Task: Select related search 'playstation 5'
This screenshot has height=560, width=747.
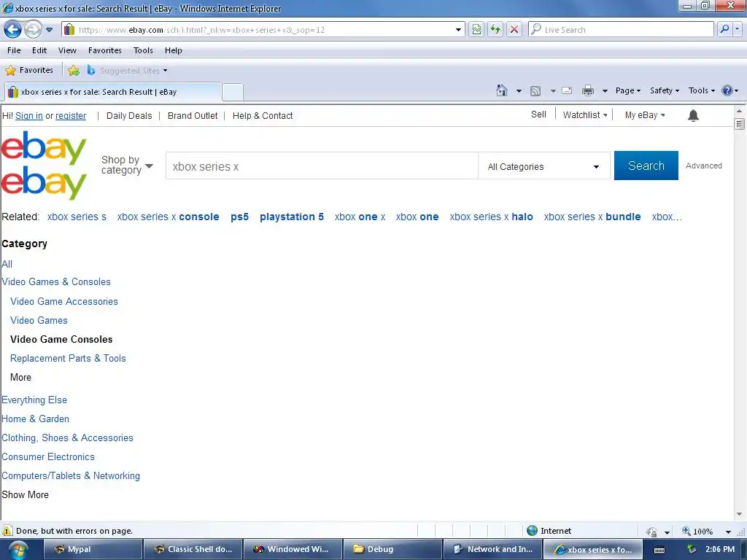Action: pos(292,217)
